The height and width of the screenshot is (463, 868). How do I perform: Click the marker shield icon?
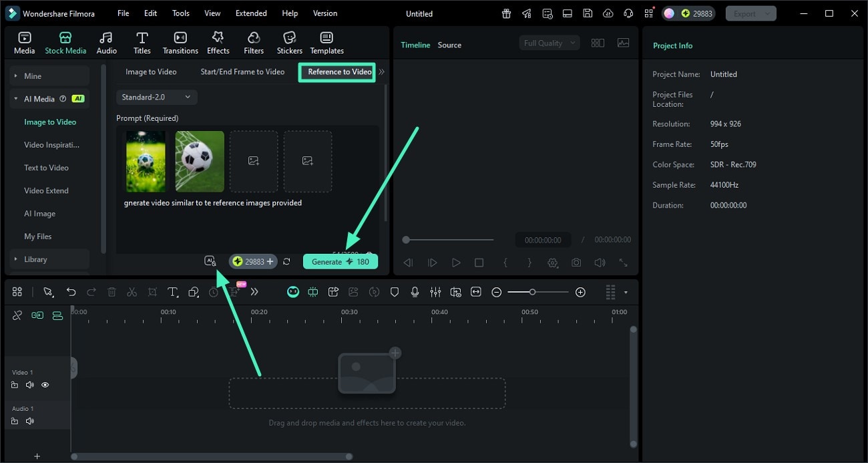pyautogui.click(x=395, y=292)
